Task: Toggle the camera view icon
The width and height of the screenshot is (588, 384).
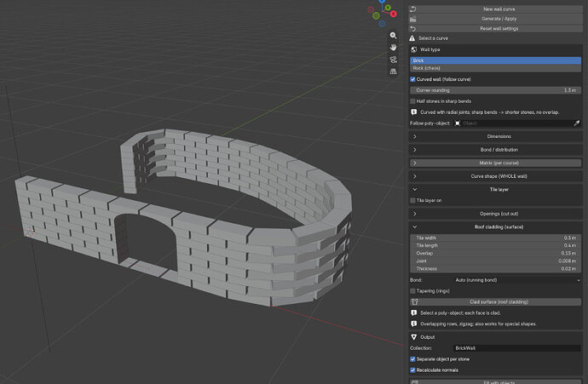Action: coord(393,60)
